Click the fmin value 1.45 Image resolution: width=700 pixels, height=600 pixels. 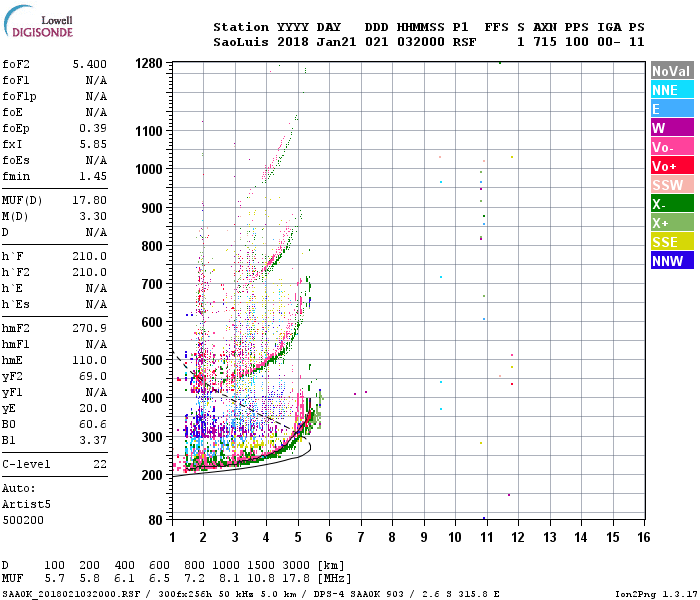click(93, 176)
